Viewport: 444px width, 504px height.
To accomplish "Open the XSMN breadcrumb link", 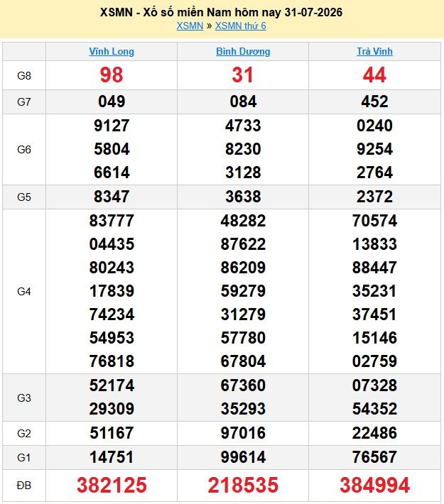I will click(190, 26).
